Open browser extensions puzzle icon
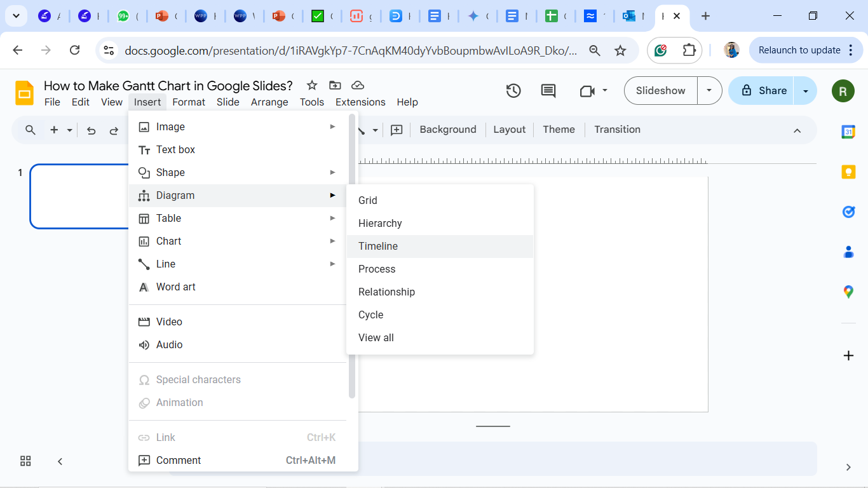 point(689,50)
